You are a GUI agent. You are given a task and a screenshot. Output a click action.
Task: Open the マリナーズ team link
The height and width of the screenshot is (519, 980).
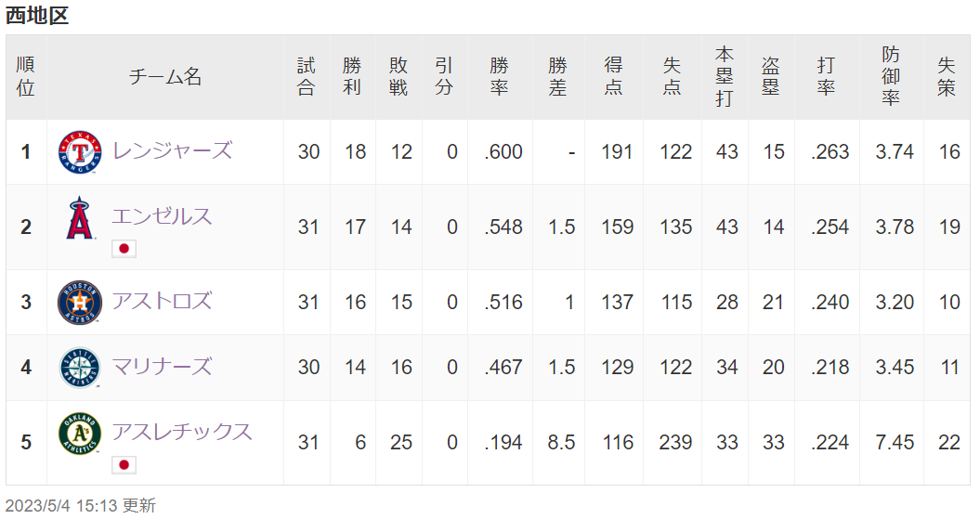(x=162, y=366)
